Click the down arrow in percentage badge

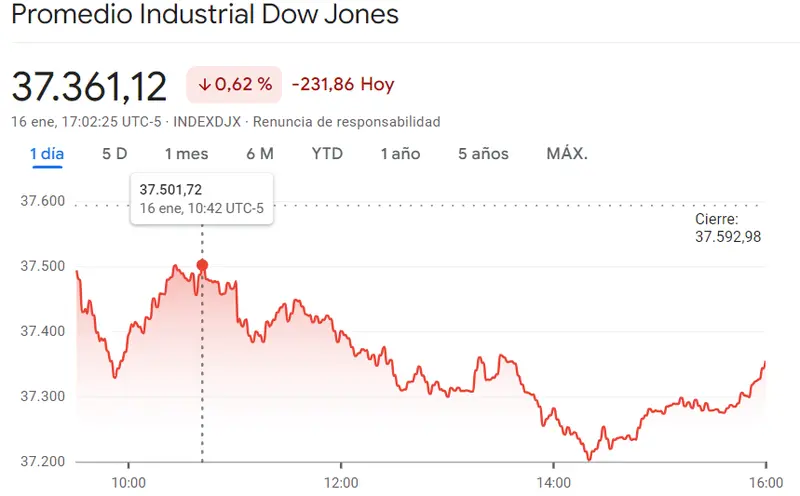(x=205, y=85)
